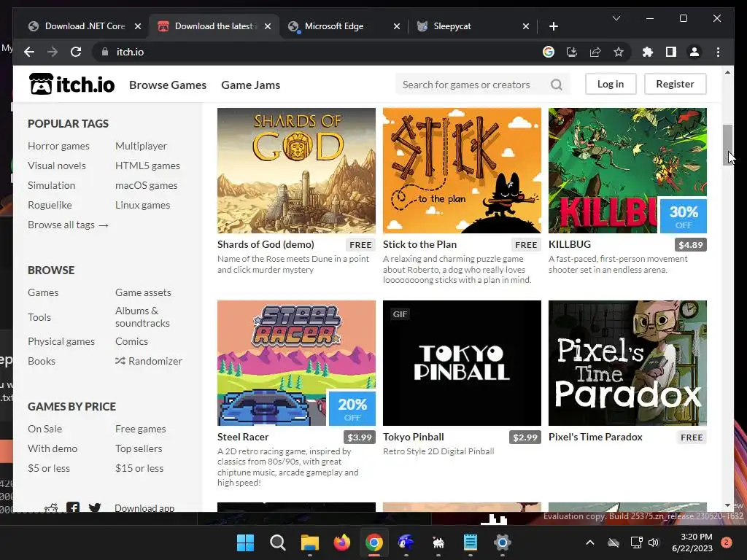Open KILLBUG game thumbnail
Viewport: 747px width, 560px height.
tap(627, 171)
